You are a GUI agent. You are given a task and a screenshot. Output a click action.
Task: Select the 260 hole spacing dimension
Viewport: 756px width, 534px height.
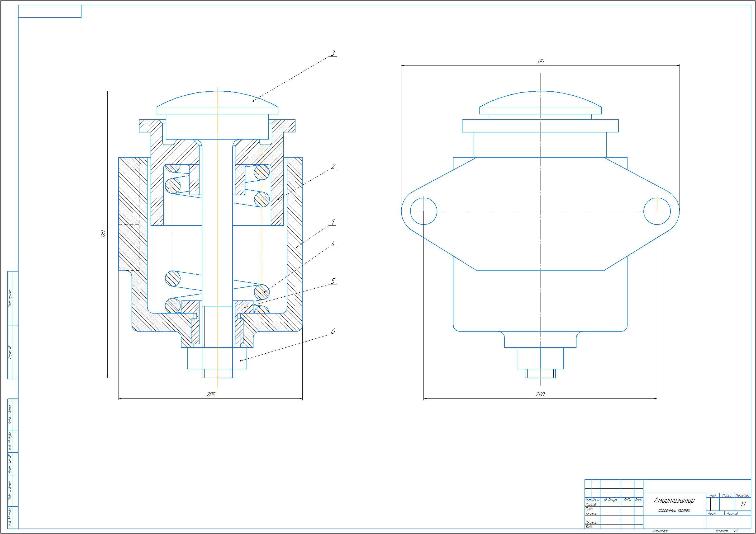click(x=540, y=394)
